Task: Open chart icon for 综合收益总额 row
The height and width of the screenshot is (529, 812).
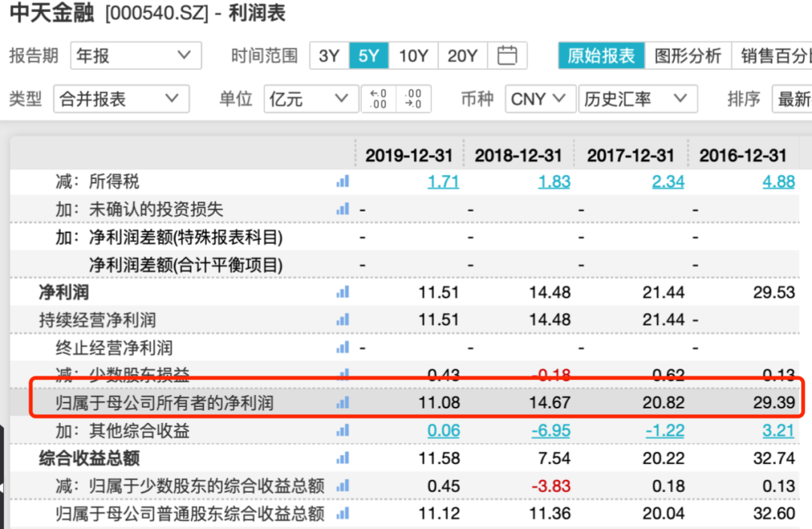Action: coord(342,458)
